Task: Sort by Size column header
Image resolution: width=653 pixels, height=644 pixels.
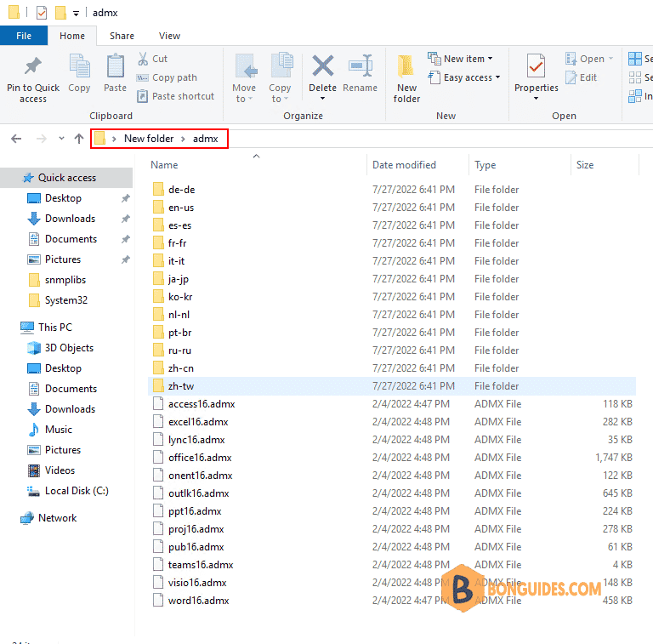Action: point(605,165)
